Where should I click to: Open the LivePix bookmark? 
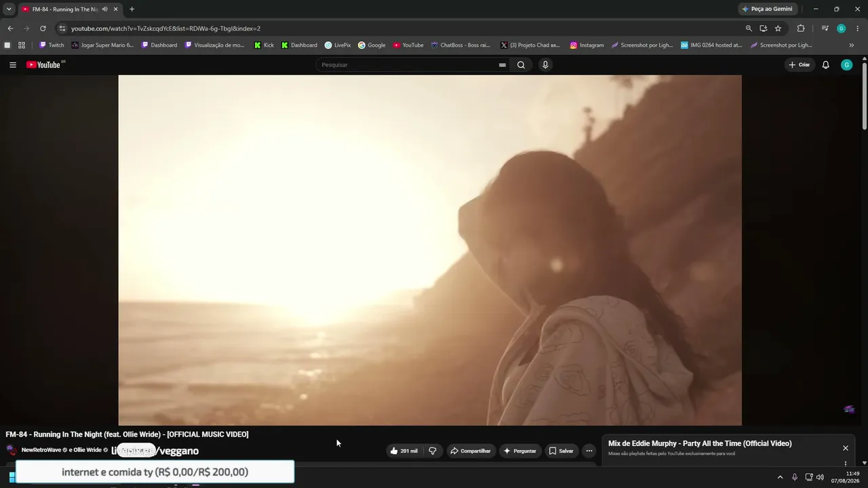click(x=338, y=45)
